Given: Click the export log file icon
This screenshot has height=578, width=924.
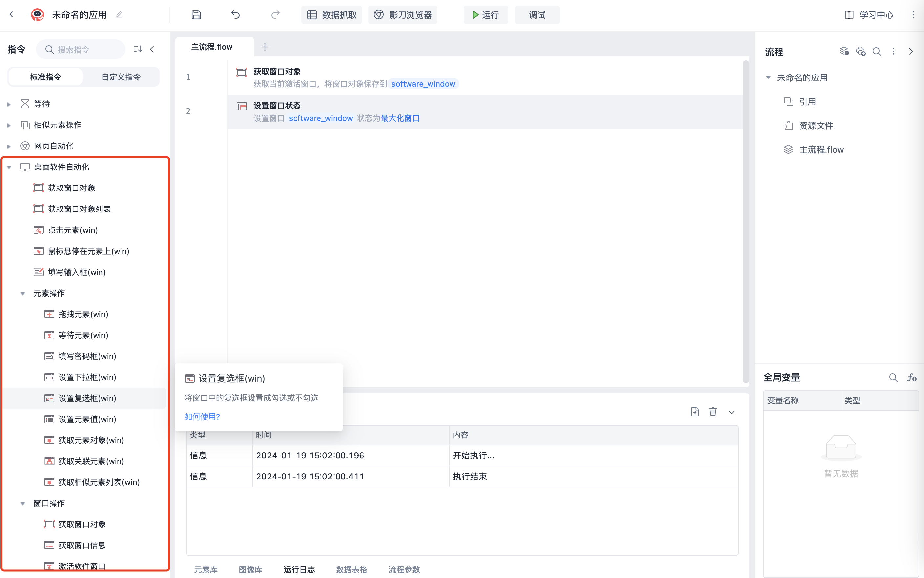Looking at the screenshot, I should [694, 412].
